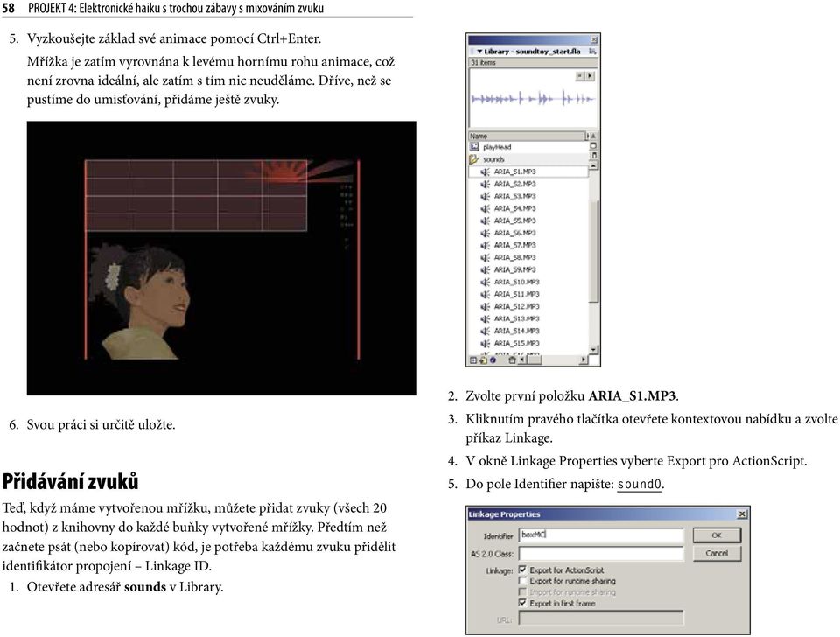Check Export for ActionScript

coord(523,570)
